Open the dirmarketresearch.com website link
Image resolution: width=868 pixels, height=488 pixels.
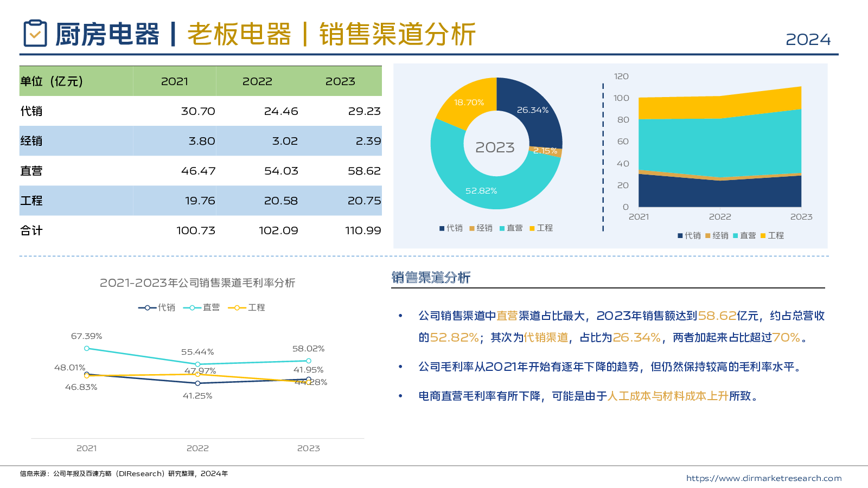tap(763, 478)
